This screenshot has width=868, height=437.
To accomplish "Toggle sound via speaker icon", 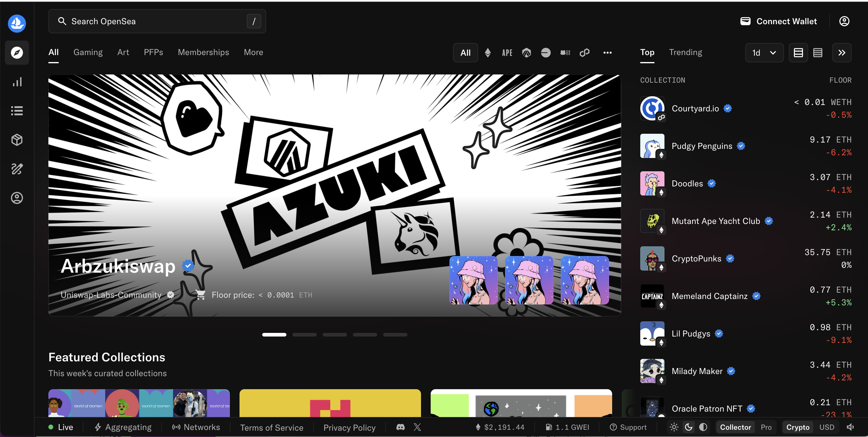I will pyautogui.click(x=850, y=427).
